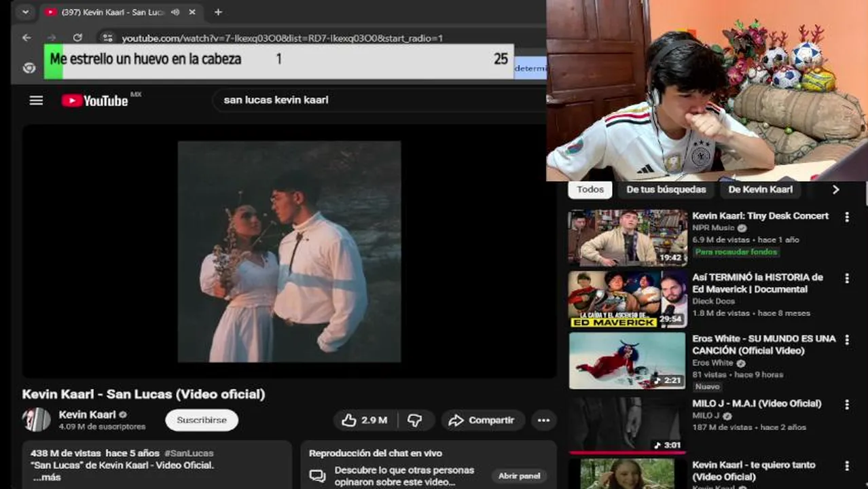Screen dimensions: 868x489
Task: Select the De Kevin Kaarl chip
Action: point(760,189)
